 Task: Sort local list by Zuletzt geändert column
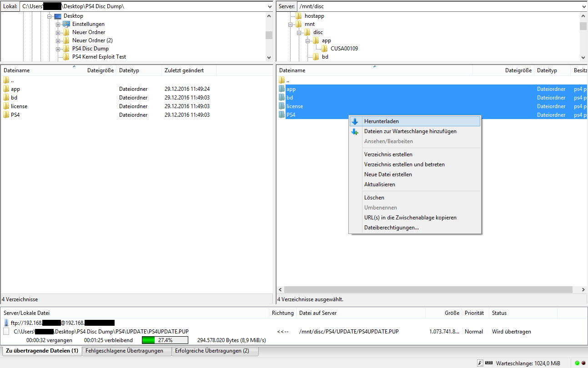pos(189,70)
